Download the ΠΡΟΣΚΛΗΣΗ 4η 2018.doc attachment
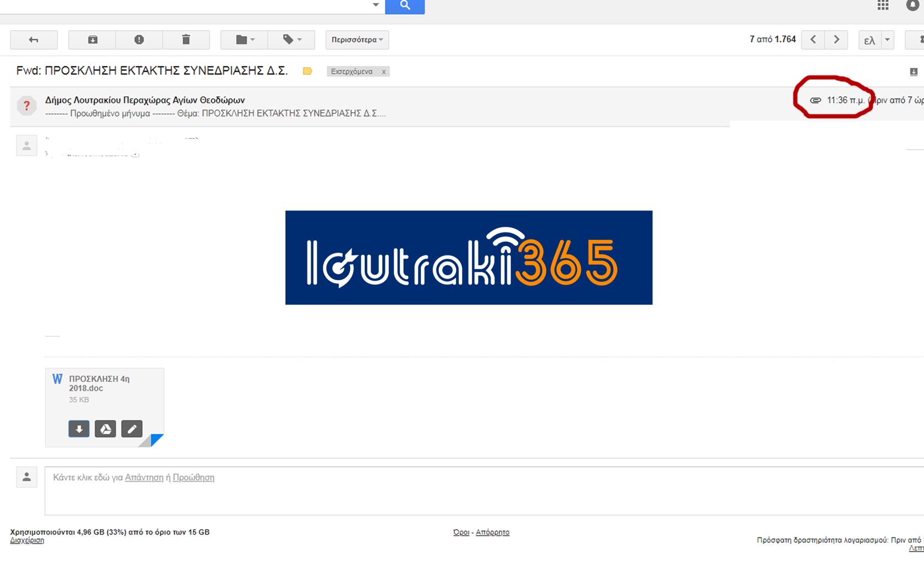Screen dimensions: 924x578 click(79, 429)
